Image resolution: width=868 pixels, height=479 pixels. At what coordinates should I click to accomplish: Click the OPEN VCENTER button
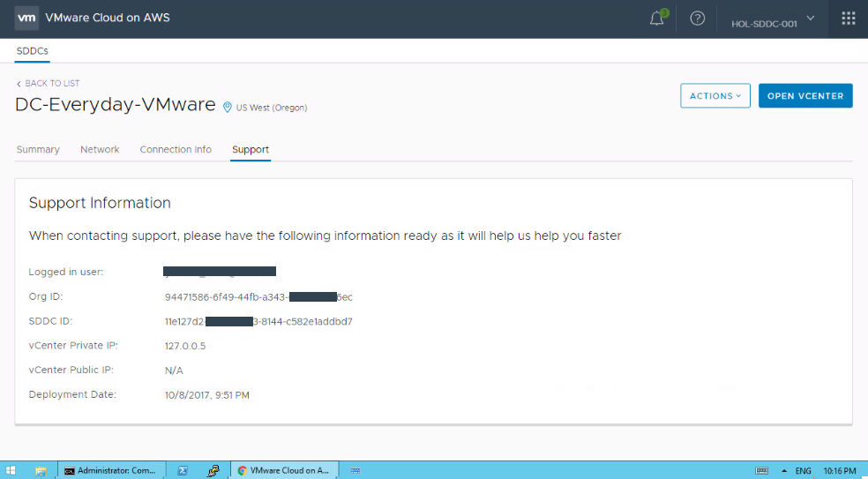[805, 96]
